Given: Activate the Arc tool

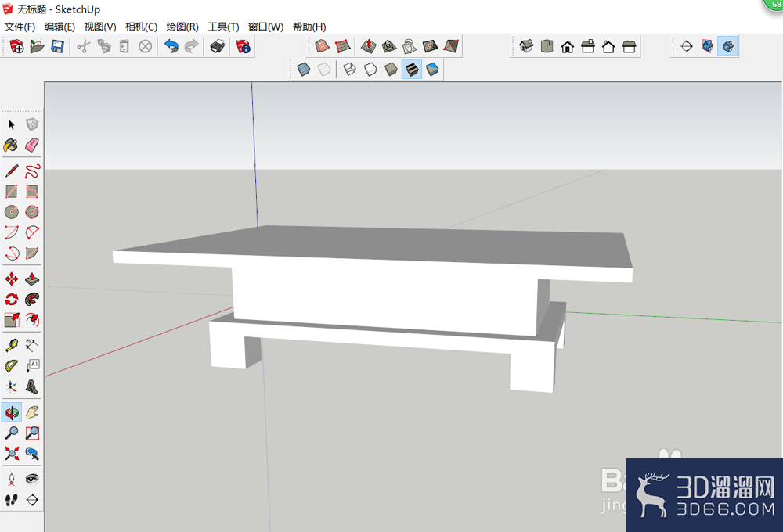Looking at the screenshot, I should click(x=12, y=232).
